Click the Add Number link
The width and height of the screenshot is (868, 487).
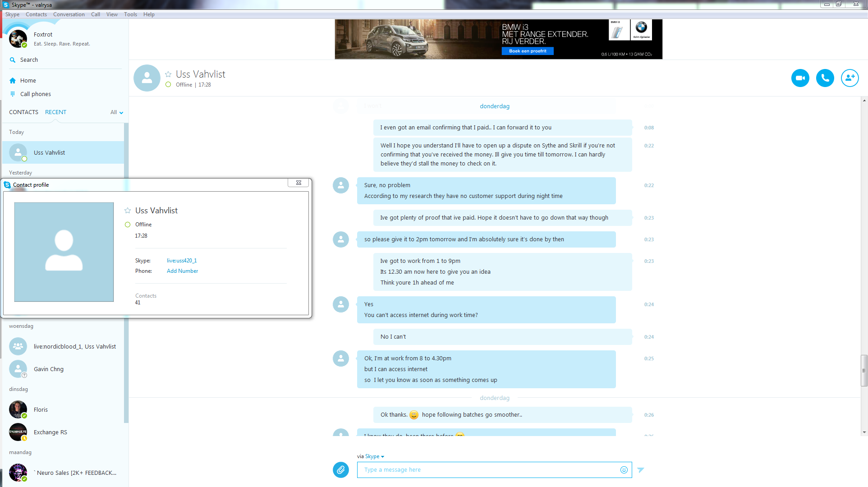(182, 271)
